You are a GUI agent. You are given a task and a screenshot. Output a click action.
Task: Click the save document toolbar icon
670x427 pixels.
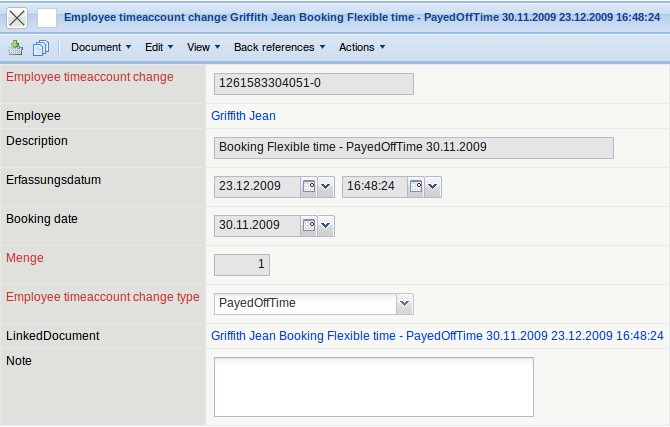(x=17, y=47)
